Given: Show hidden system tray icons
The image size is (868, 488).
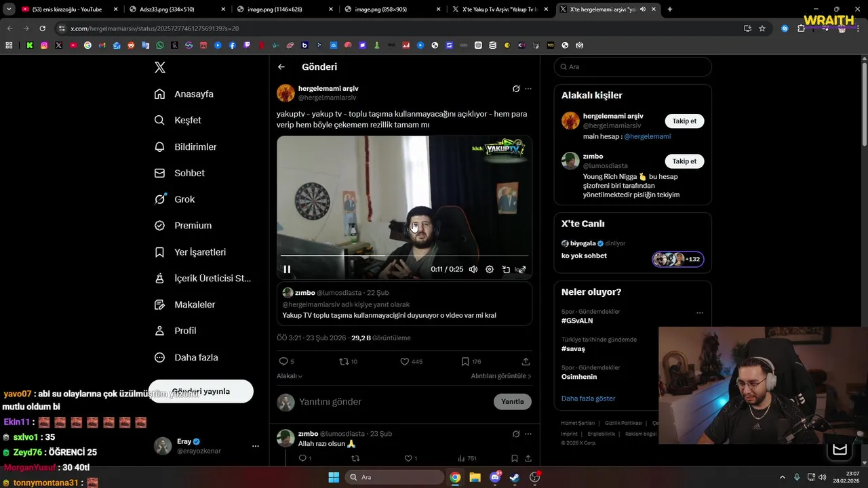Looking at the screenshot, I should pyautogui.click(x=782, y=477).
